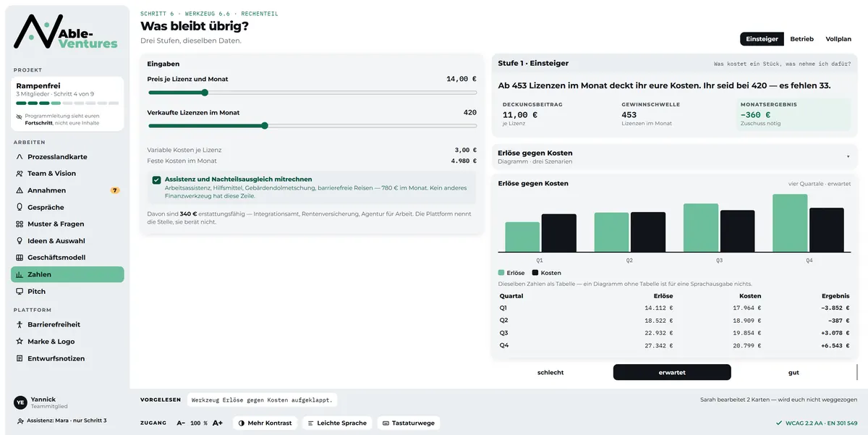The width and height of the screenshot is (868, 435).
Task: Switch to the Betrieb tab
Action: [801, 39]
